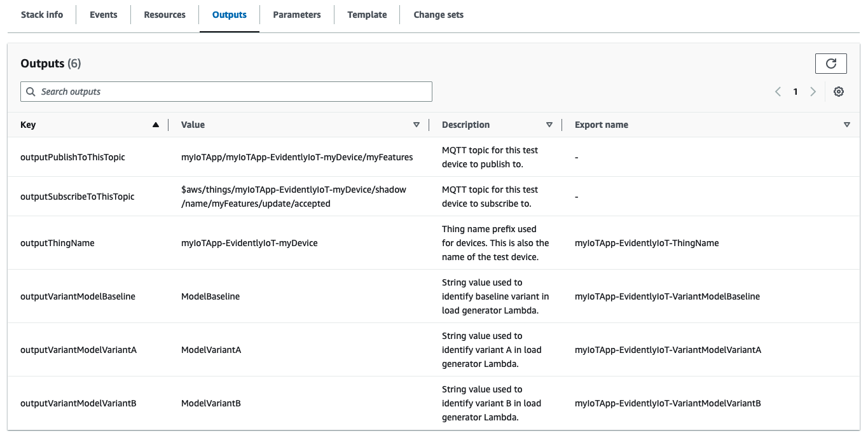The height and width of the screenshot is (435, 868).
Task: Select the active Outputs tab
Action: point(229,14)
